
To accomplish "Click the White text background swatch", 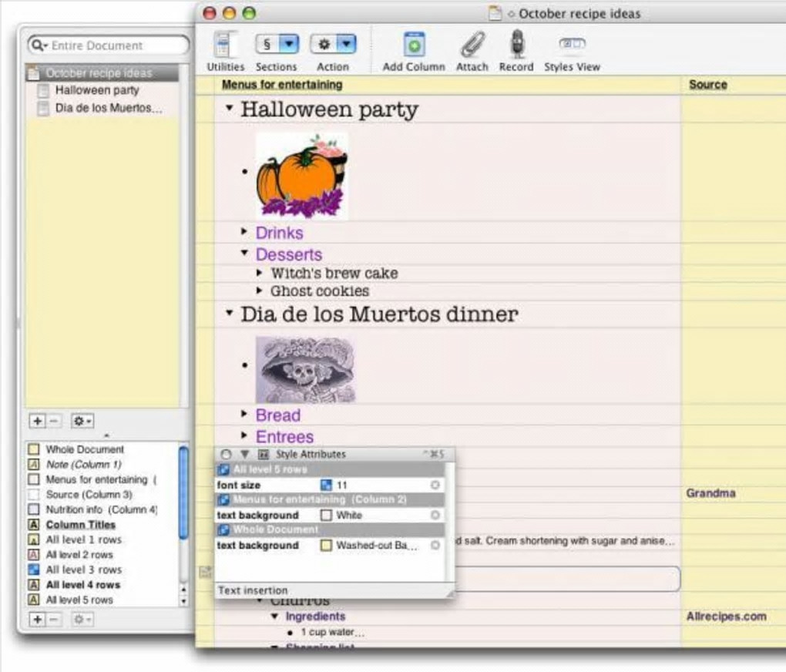I will pos(326,515).
